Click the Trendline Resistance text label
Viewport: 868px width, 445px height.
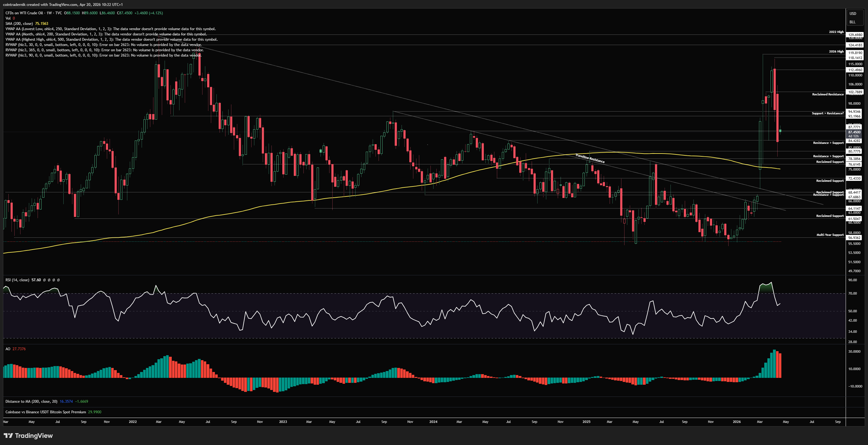coord(590,158)
